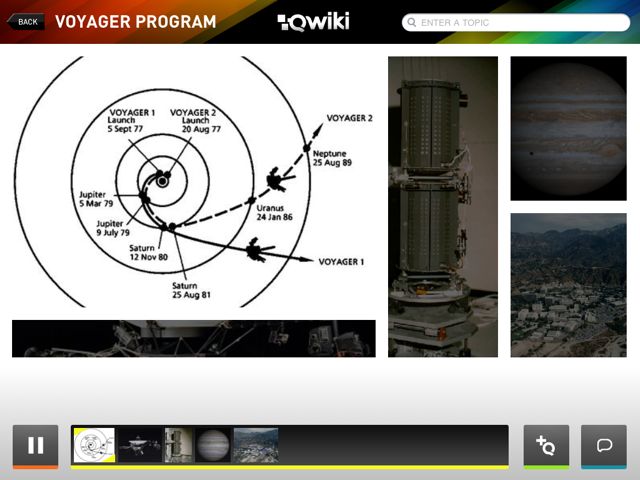Select the Jupiter timeline thumbnail
The image size is (640, 480).
tap(213, 445)
